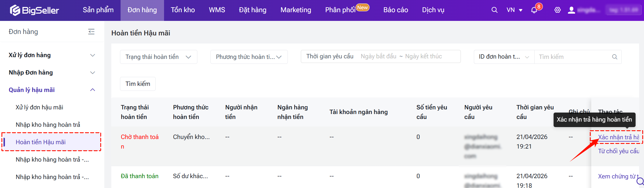Open the ID đơn hoàn dropdown selector

[x=504, y=57]
